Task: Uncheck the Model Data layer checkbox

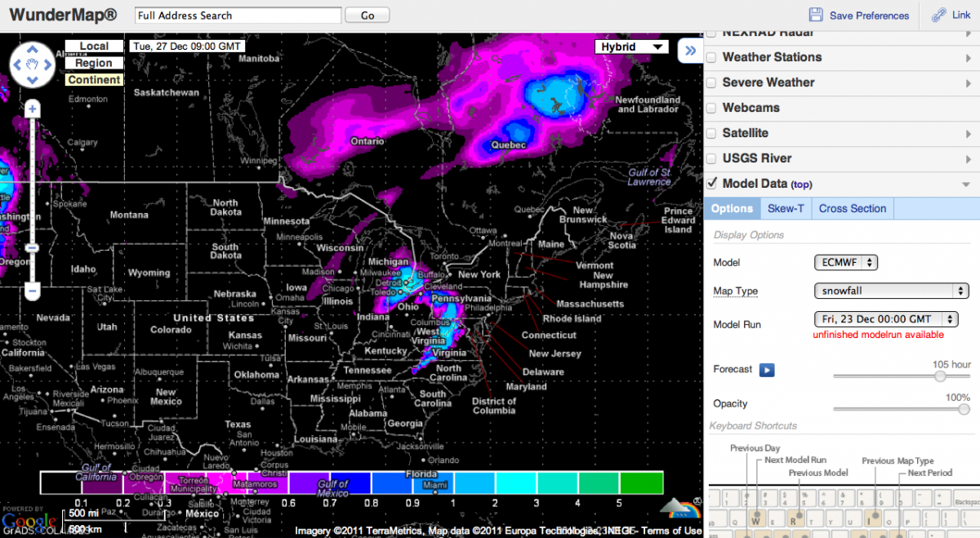Action: (x=711, y=184)
